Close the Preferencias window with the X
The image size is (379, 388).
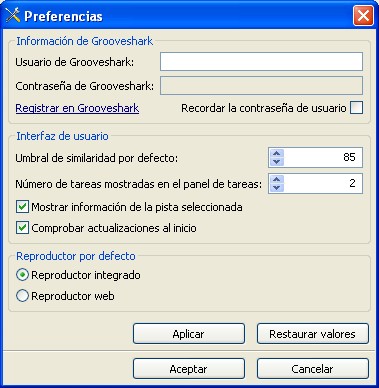pos(363,15)
